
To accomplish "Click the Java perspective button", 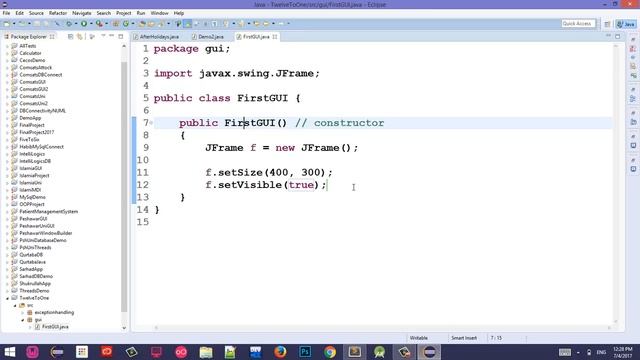I will pos(626,24).
